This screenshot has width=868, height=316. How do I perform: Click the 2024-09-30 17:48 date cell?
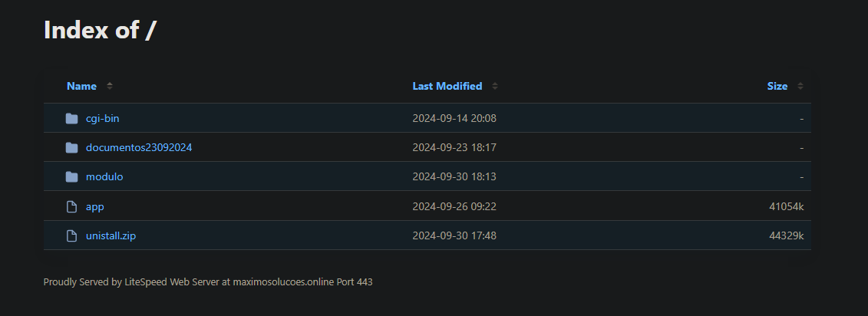click(x=454, y=235)
